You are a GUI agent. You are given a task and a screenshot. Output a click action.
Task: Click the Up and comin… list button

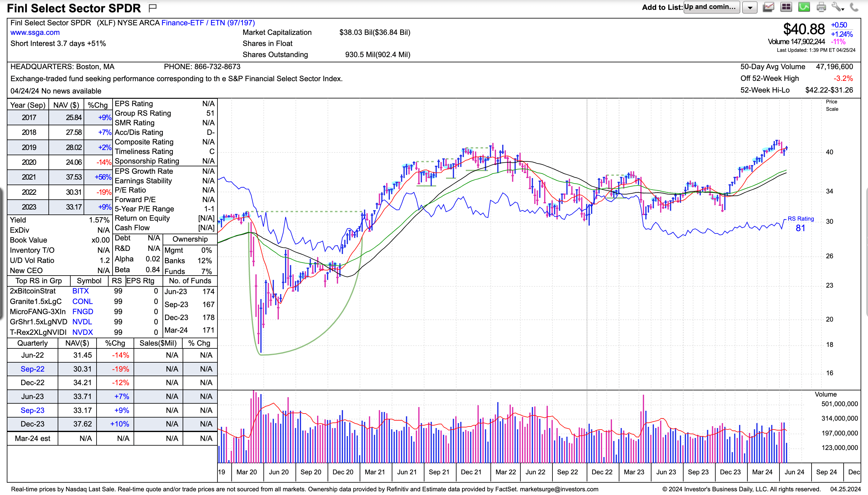[711, 7]
